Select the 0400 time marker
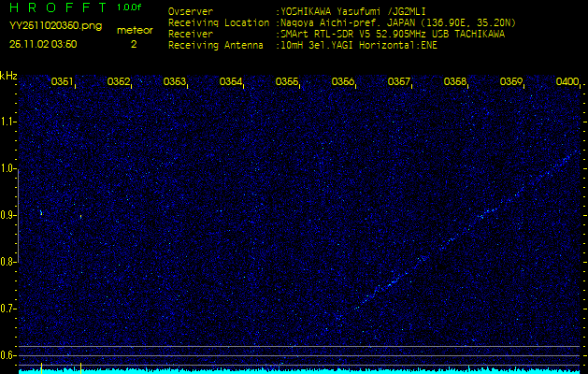588x374 pixels. tap(566, 82)
